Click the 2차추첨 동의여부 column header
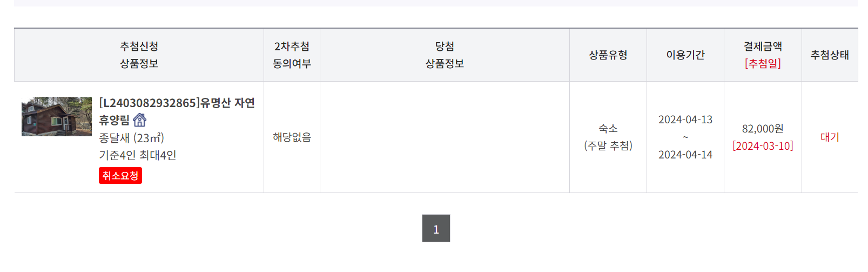 click(x=292, y=55)
